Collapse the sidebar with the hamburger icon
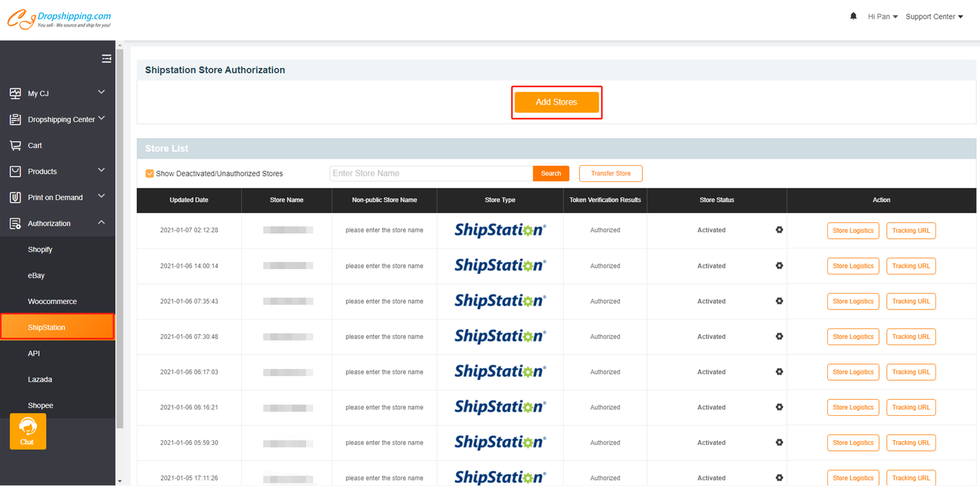The image size is (980, 486). coord(106,59)
